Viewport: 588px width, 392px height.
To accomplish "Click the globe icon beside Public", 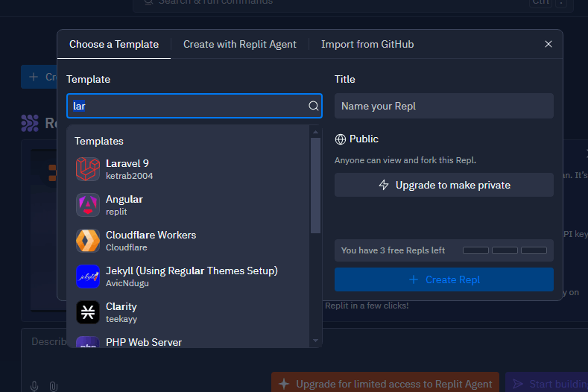I will (x=340, y=139).
